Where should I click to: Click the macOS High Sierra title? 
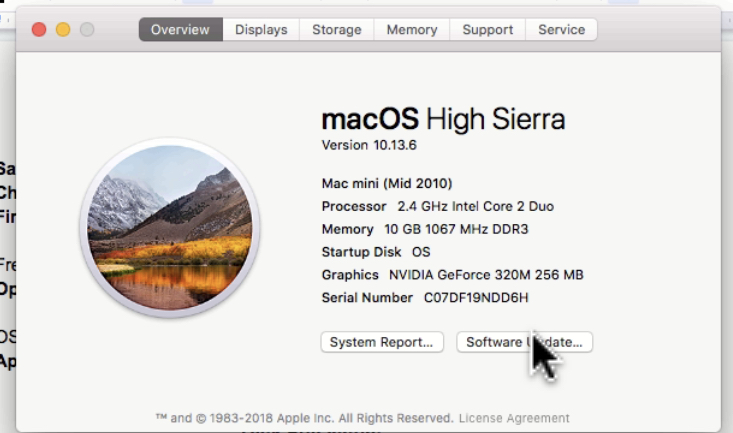click(443, 119)
